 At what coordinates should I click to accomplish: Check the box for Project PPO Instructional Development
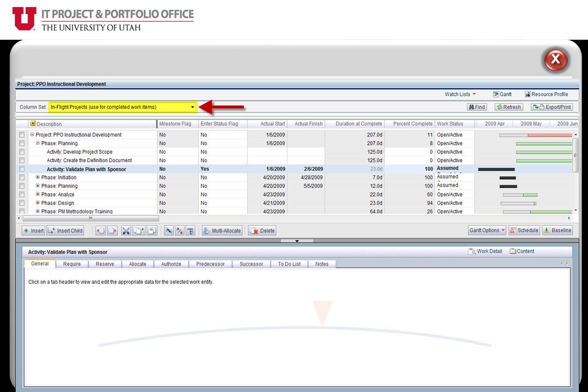(x=22, y=134)
